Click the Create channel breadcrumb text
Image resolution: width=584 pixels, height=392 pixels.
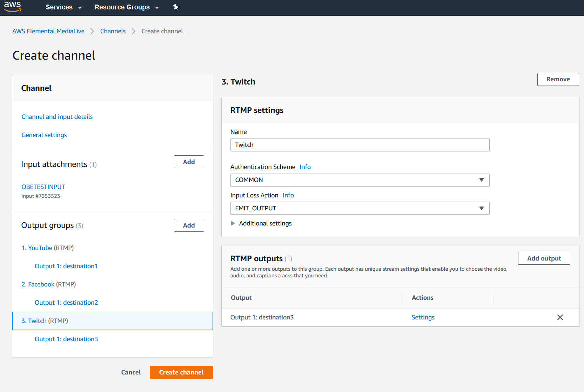coord(162,31)
